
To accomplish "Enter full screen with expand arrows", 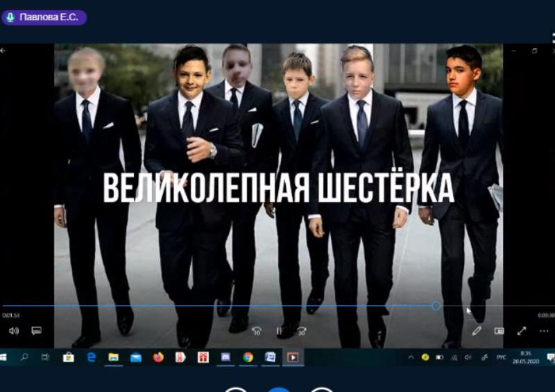I will point(522,331).
